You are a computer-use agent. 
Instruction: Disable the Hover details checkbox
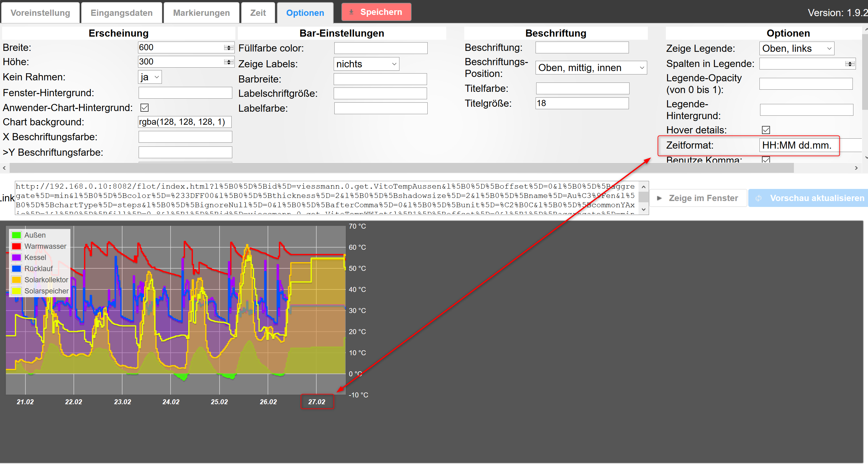pyautogui.click(x=766, y=130)
